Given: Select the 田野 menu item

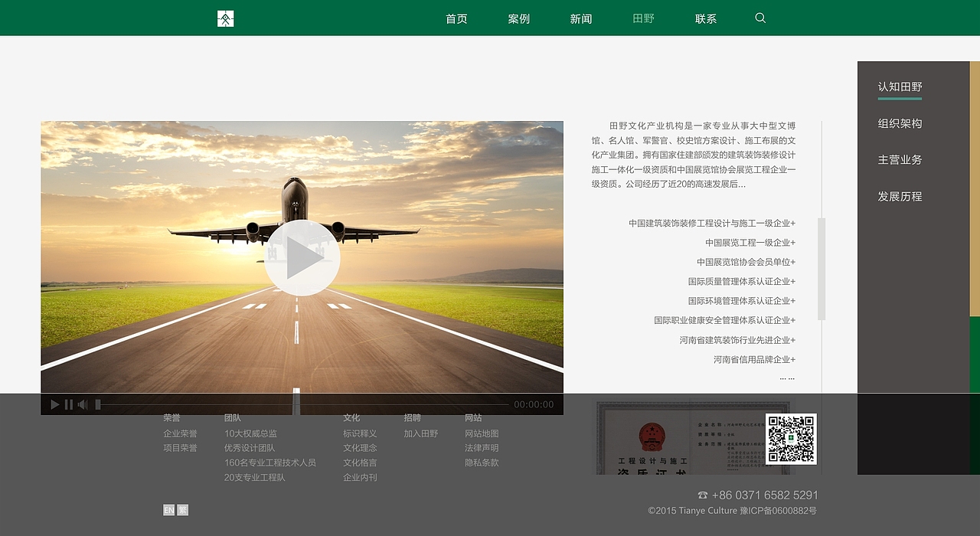Looking at the screenshot, I should pos(644,18).
